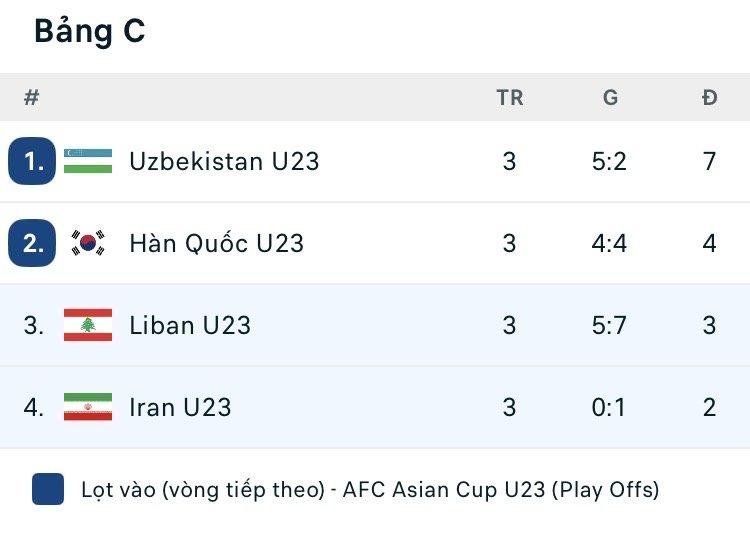The width and height of the screenshot is (750, 534).
Task: Click the Lebanon flag icon
Action: 88,325
